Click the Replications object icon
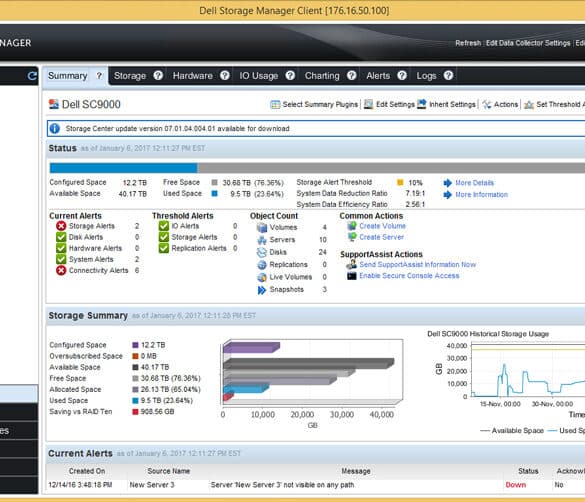The image size is (585, 502). [262, 264]
